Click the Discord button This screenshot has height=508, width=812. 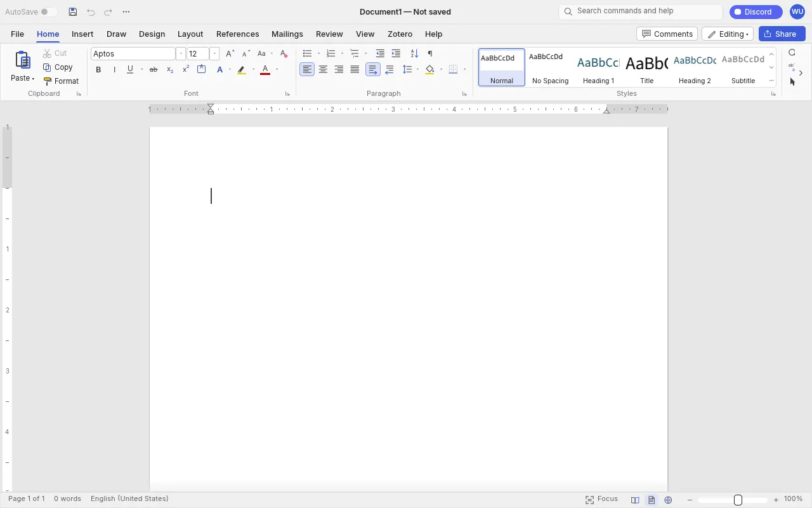click(756, 12)
